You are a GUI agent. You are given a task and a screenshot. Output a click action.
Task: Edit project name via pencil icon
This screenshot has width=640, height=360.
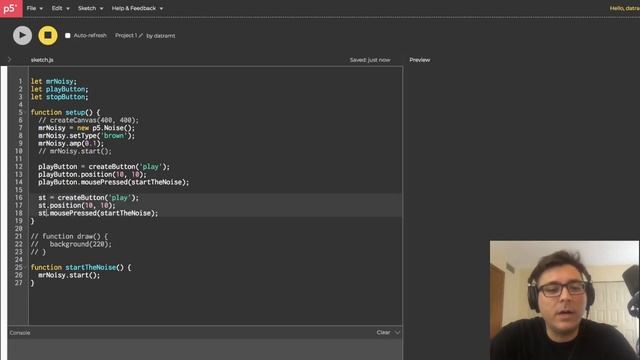[140, 36]
